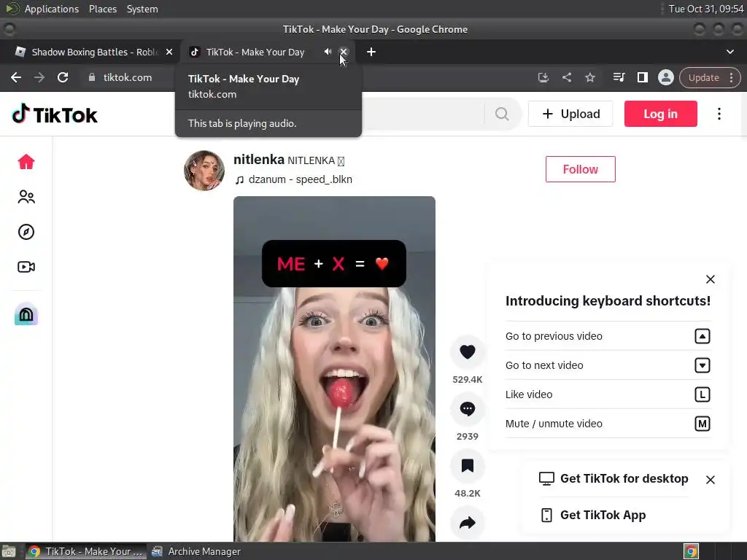This screenshot has height=560, width=747.
Task: Click the clock Tue Oct 31, 09:54
Action: (x=706, y=9)
